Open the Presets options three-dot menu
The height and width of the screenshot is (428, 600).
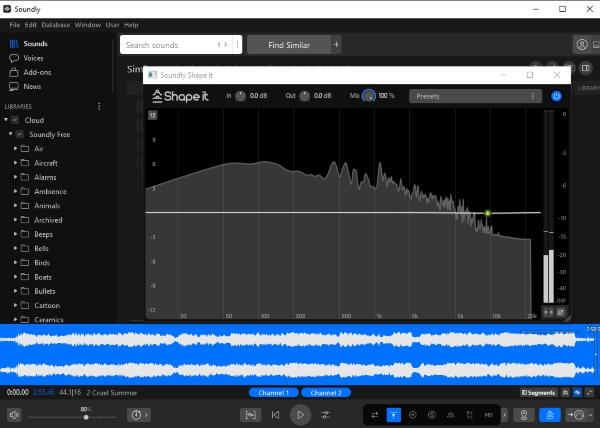[532, 96]
